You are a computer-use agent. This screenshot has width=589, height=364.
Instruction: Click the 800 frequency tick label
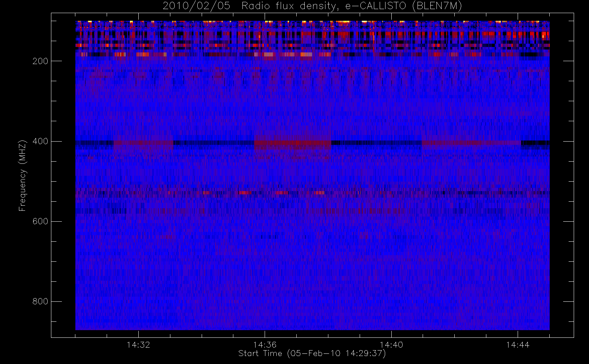click(40, 301)
